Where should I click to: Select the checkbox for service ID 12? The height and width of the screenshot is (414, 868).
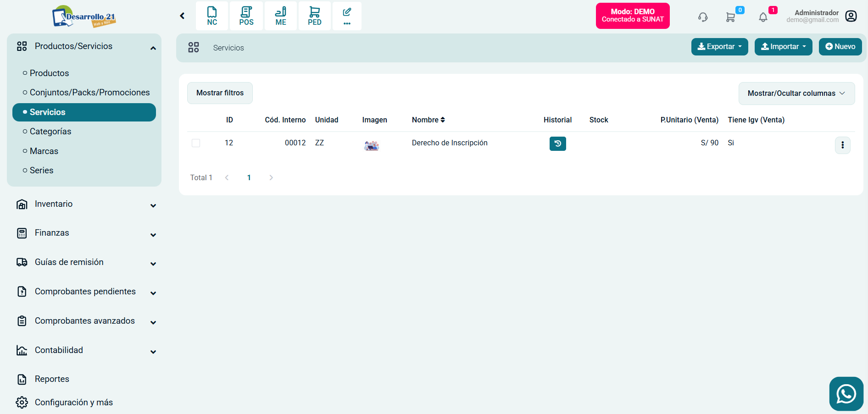pos(196,143)
